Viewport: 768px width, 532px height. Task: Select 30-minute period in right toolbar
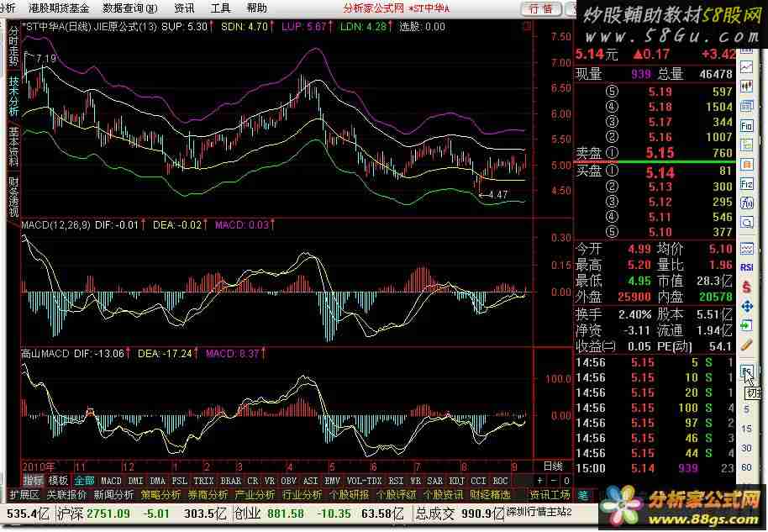click(746, 448)
